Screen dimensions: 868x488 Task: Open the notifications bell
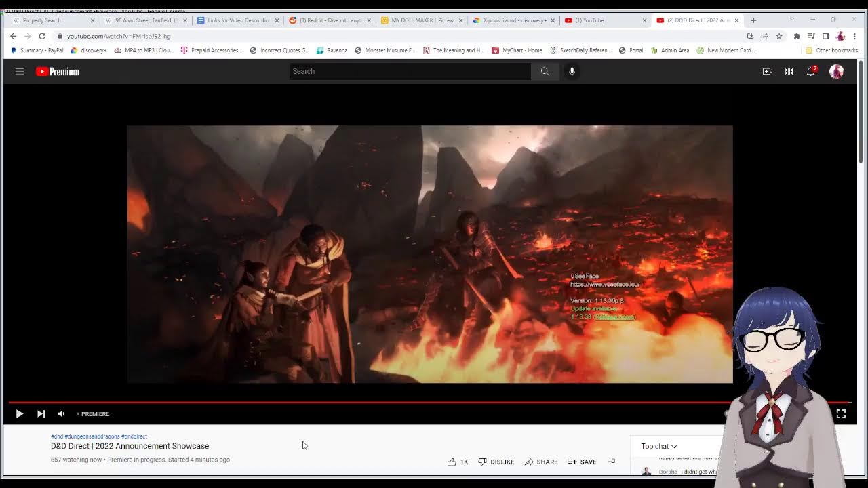(811, 71)
